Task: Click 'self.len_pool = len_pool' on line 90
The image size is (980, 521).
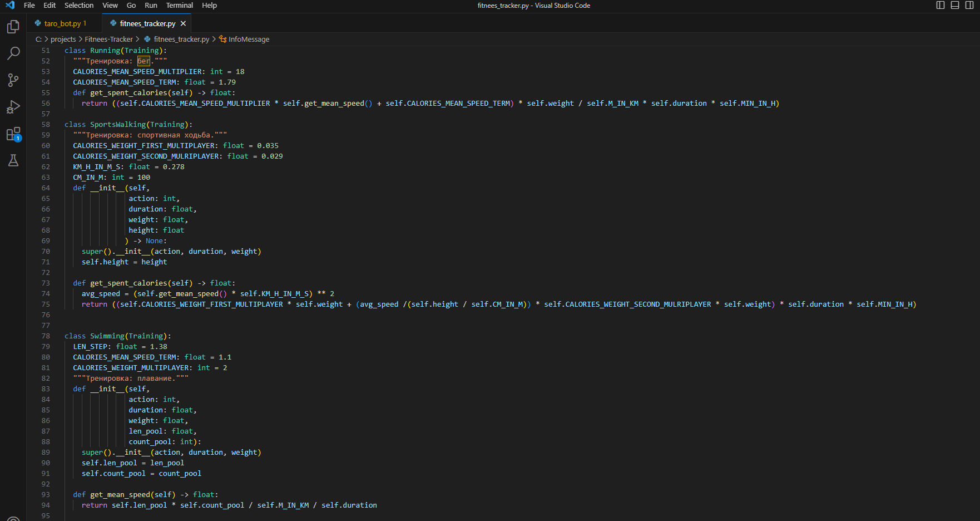Action: [133, 463]
